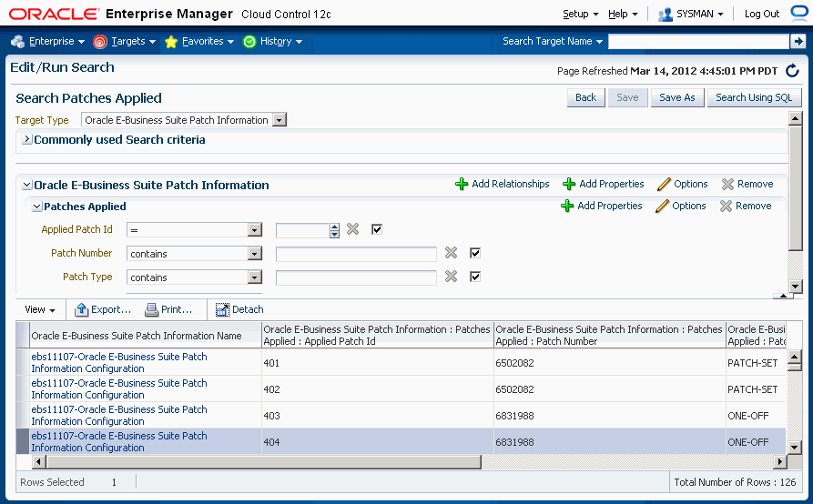Click the horizontal scrollbar thumb of table

tap(264, 461)
